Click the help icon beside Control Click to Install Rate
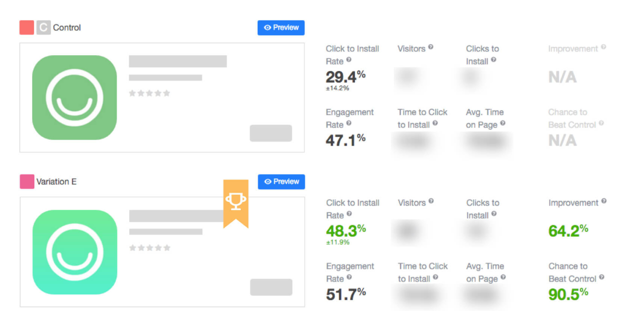 point(349,60)
